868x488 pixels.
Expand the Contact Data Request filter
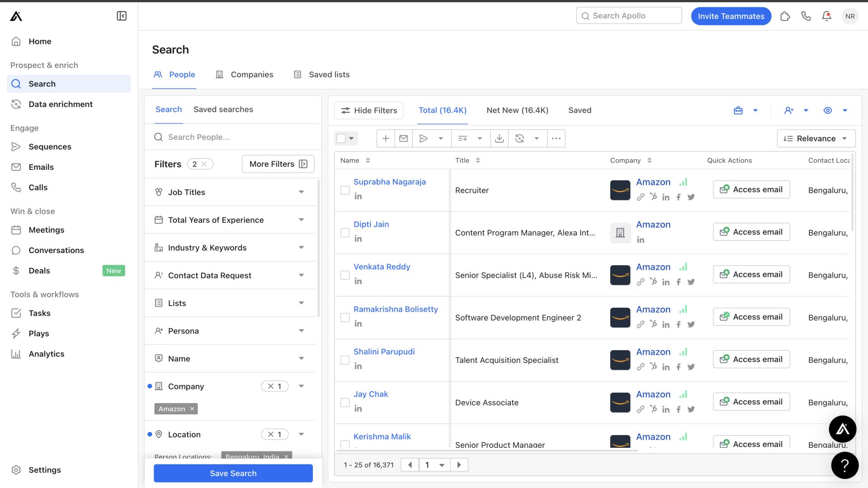[x=230, y=276]
